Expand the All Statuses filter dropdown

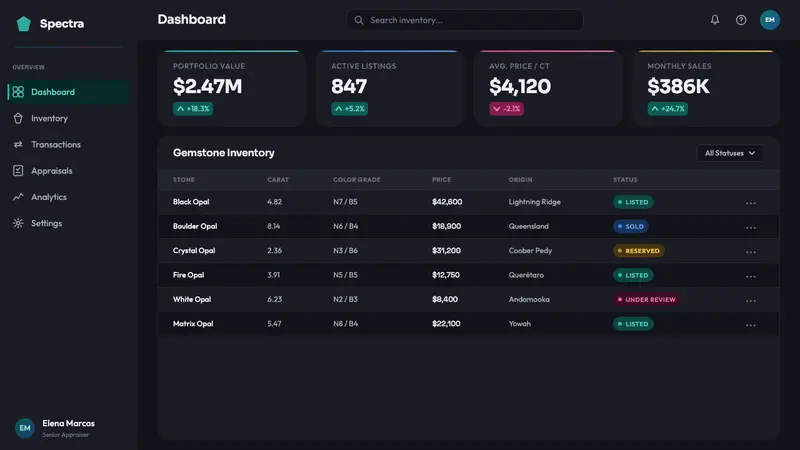coord(730,153)
